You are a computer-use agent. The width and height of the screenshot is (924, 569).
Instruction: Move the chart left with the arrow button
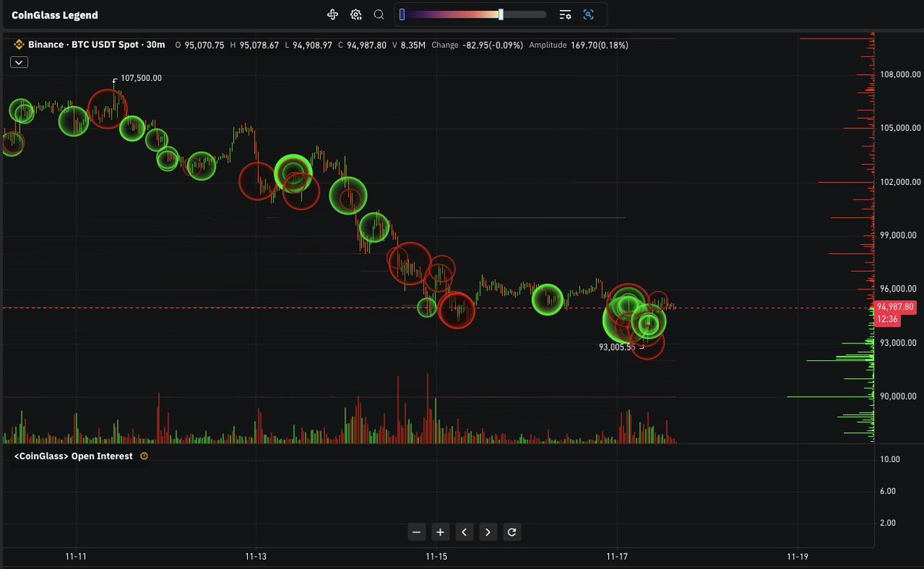464,531
